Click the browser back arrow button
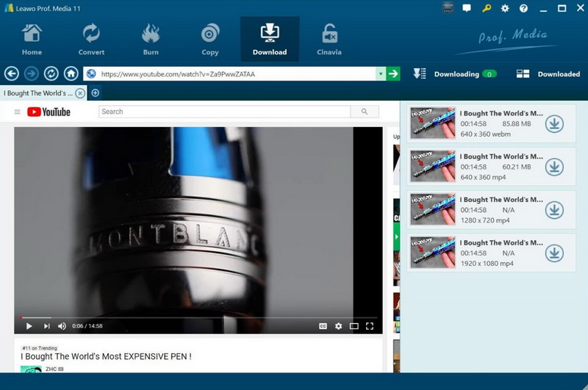Image resolution: width=588 pixels, height=390 pixels. pyautogui.click(x=11, y=73)
